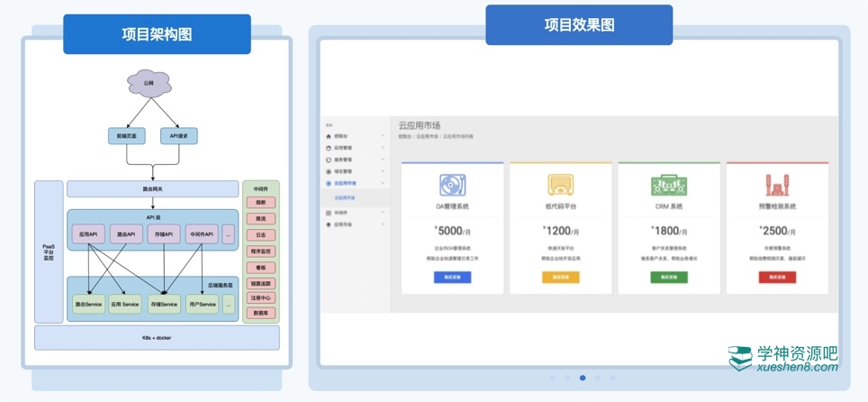Image resolution: width=868 pixels, height=402 pixels.
Task: Click the 学神资源吧 book logo icon
Action: [740, 358]
